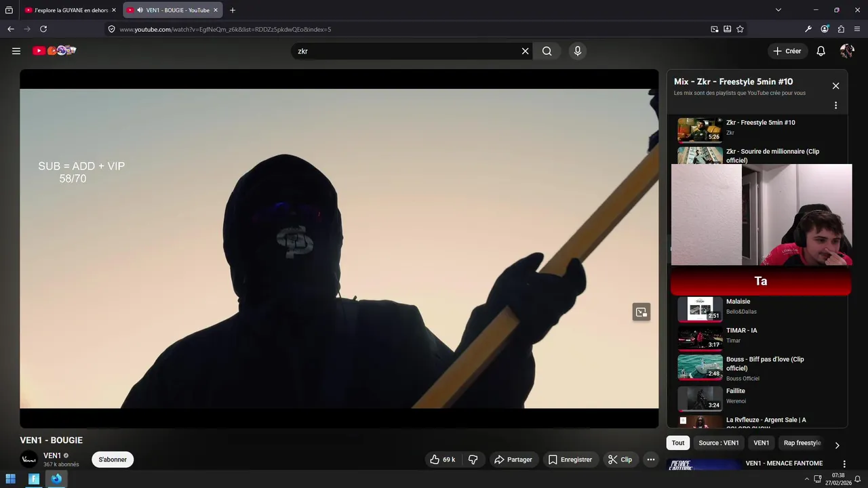The image size is (868, 488).
Task: Click the browser address bar URL
Action: coord(225,29)
